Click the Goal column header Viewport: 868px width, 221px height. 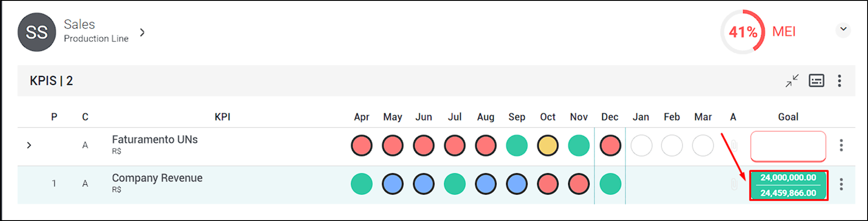[788, 117]
